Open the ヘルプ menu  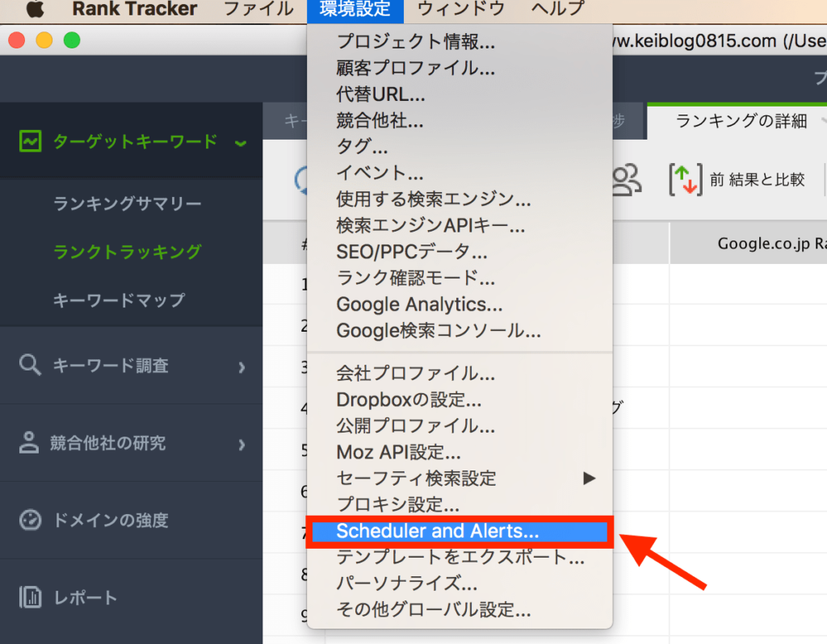(557, 8)
